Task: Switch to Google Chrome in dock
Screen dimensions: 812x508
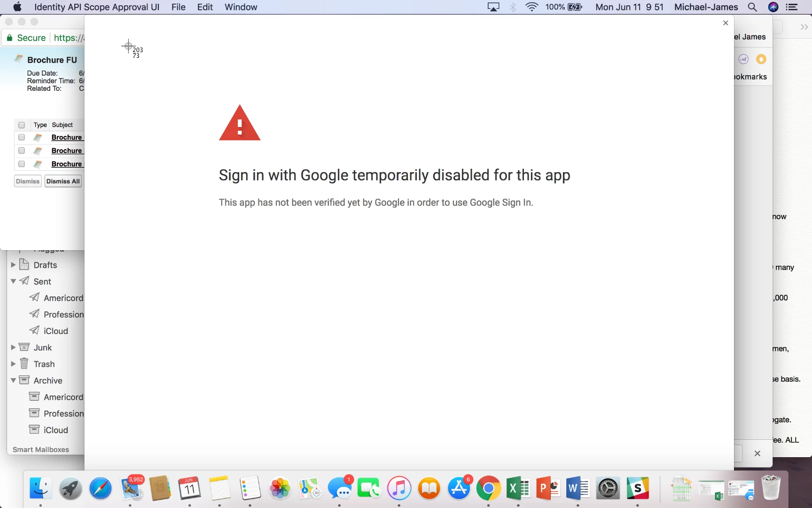Action: [489, 489]
